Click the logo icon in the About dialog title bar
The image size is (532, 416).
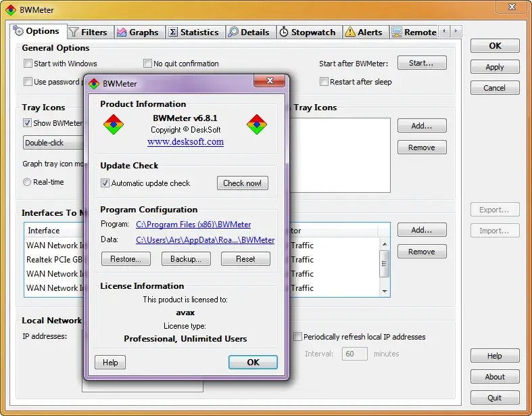coord(94,84)
